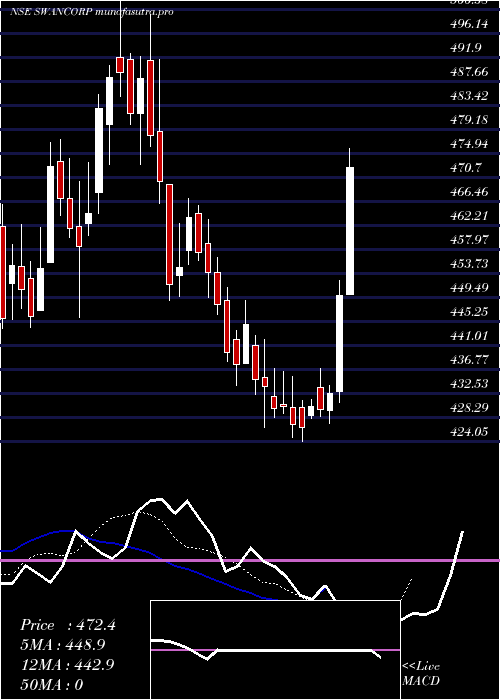Click the 487.66 price axis label

(x=469, y=72)
